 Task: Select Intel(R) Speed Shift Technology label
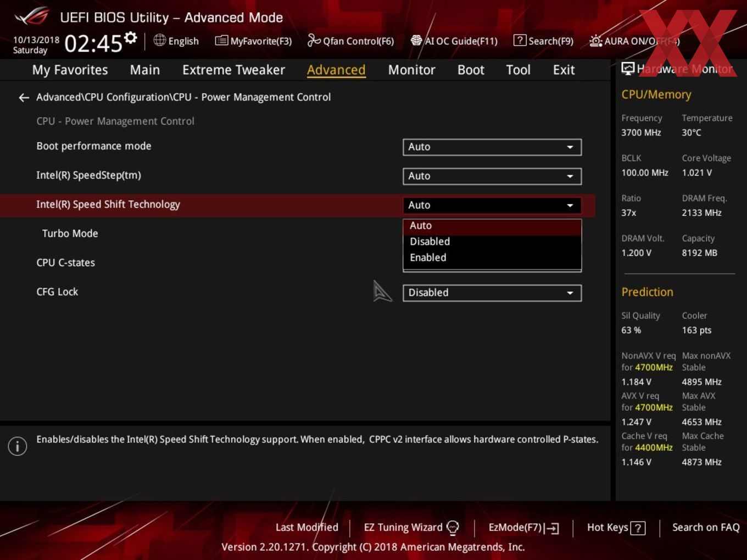point(108,204)
